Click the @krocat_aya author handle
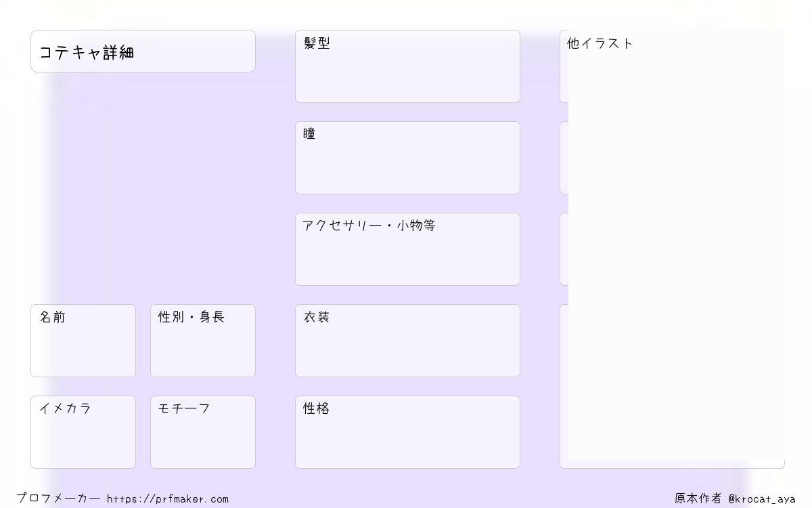 click(x=762, y=499)
